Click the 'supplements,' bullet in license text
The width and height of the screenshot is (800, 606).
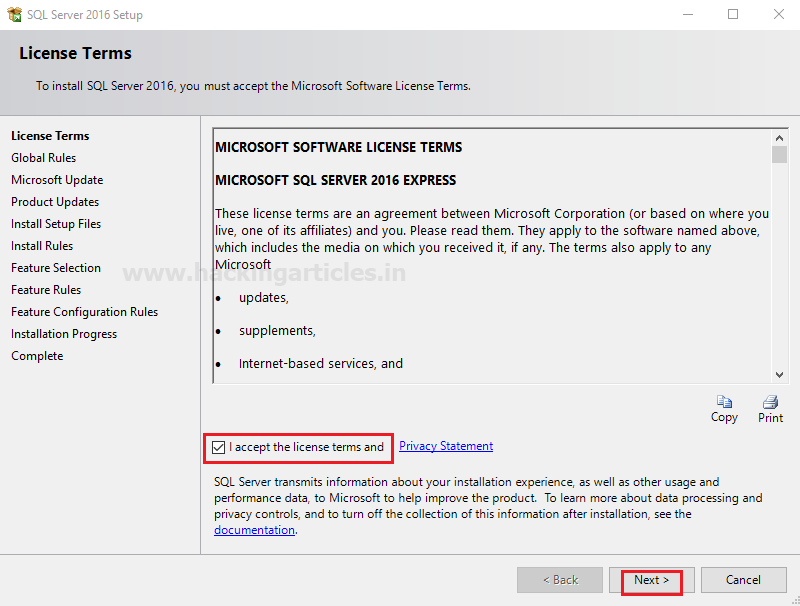point(277,331)
